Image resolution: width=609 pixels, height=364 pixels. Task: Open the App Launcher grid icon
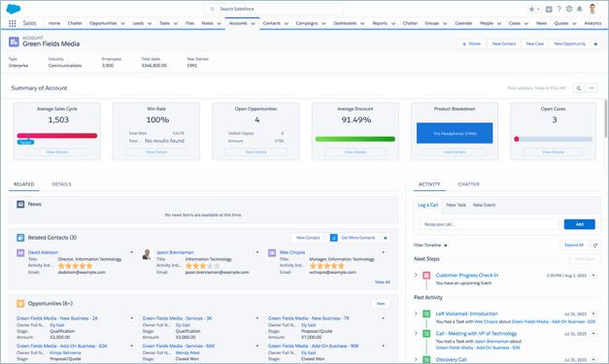tap(13, 23)
